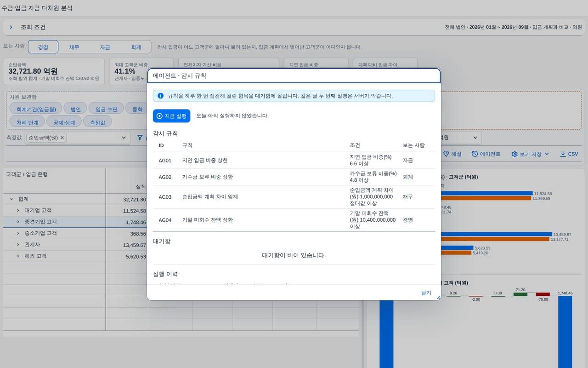Click the 해설 diamond icon in the toolbar

[446, 154]
